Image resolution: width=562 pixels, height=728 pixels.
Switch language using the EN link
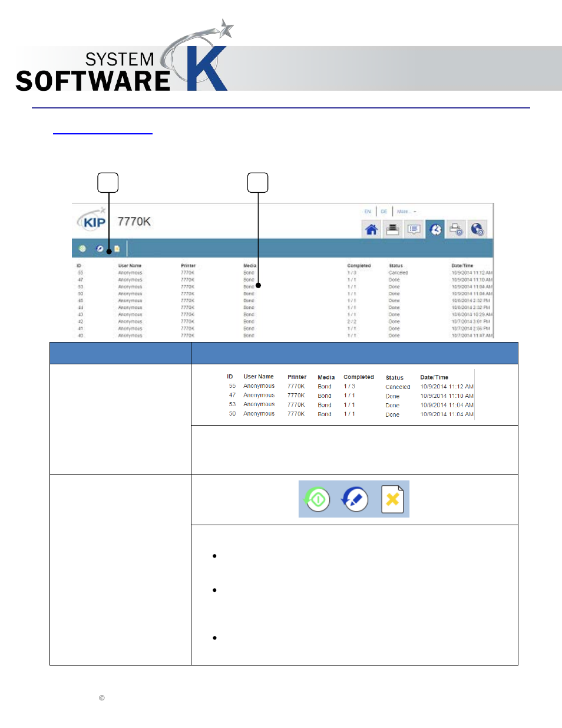tap(368, 212)
